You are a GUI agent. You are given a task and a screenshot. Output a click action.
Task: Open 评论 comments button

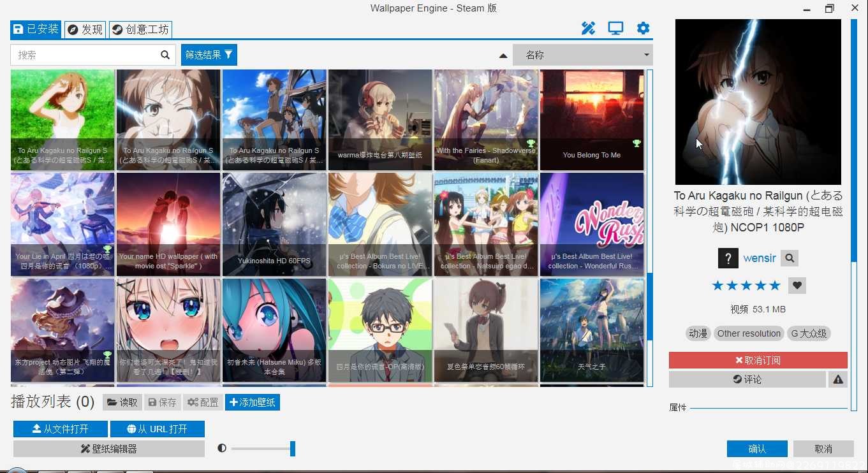click(x=747, y=379)
